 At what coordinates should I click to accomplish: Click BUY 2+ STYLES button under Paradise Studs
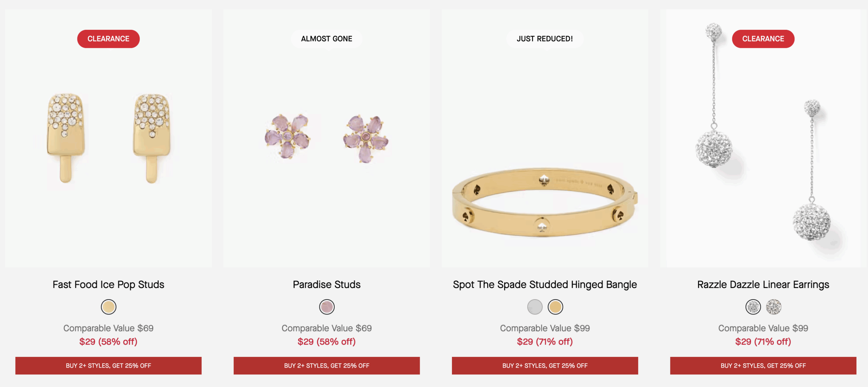pos(327,366)
